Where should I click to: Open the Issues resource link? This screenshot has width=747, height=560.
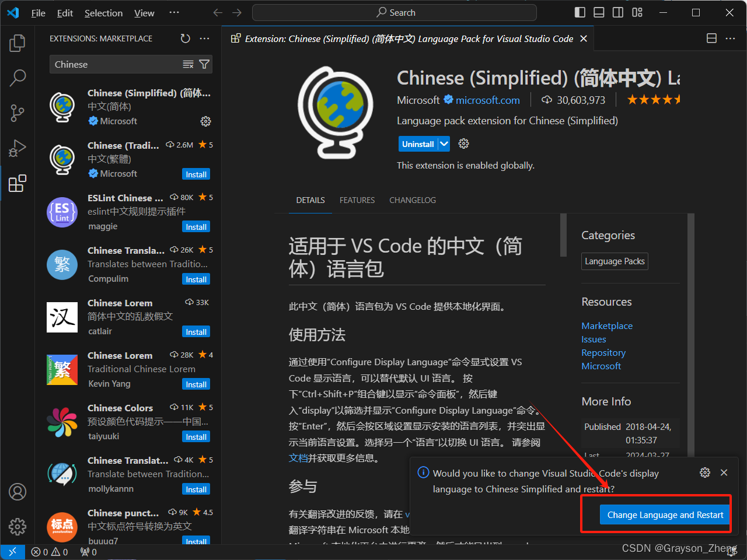pos(594,339)
